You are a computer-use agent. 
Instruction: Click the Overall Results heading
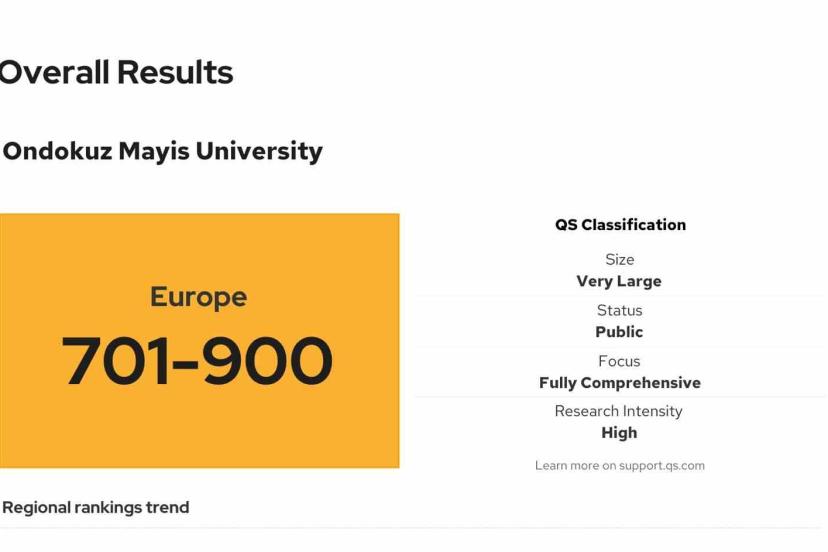pyautogui.click(x=116, y=72)
